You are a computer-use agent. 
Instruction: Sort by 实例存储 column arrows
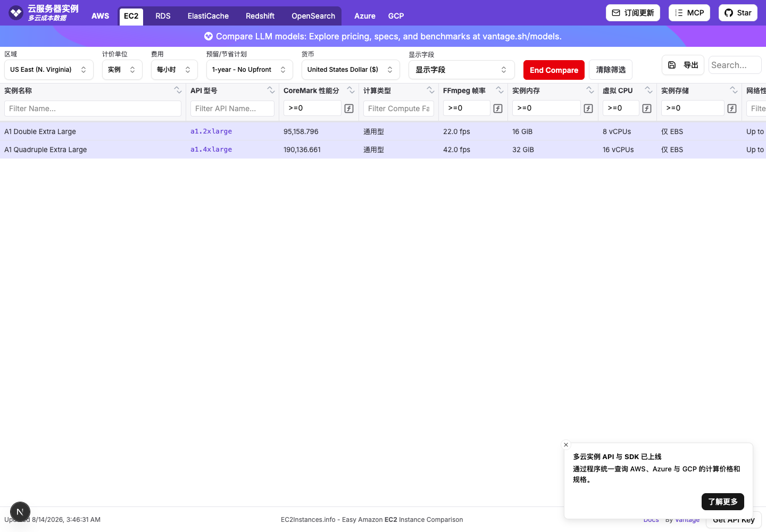(x=734, y=90)
